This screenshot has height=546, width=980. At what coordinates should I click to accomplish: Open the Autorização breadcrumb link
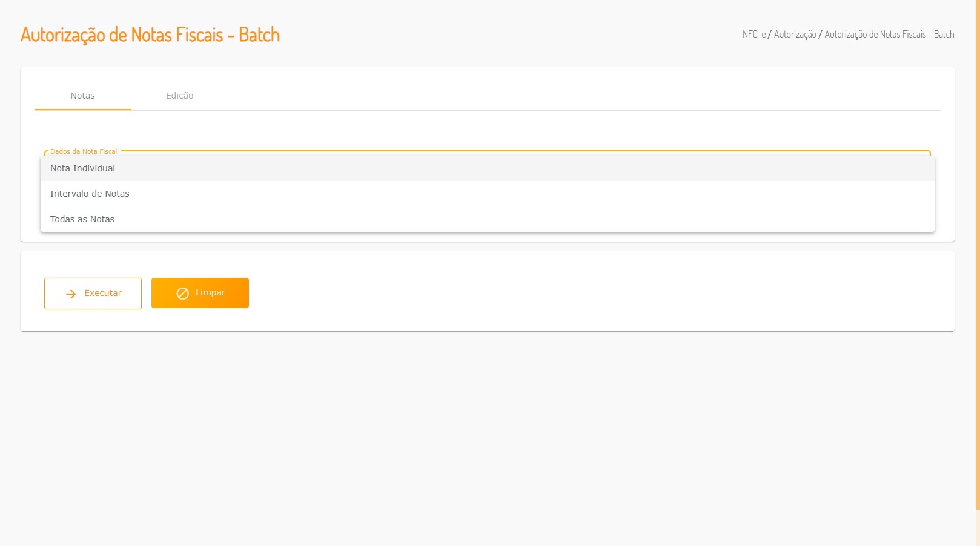[x=795, y=35]
